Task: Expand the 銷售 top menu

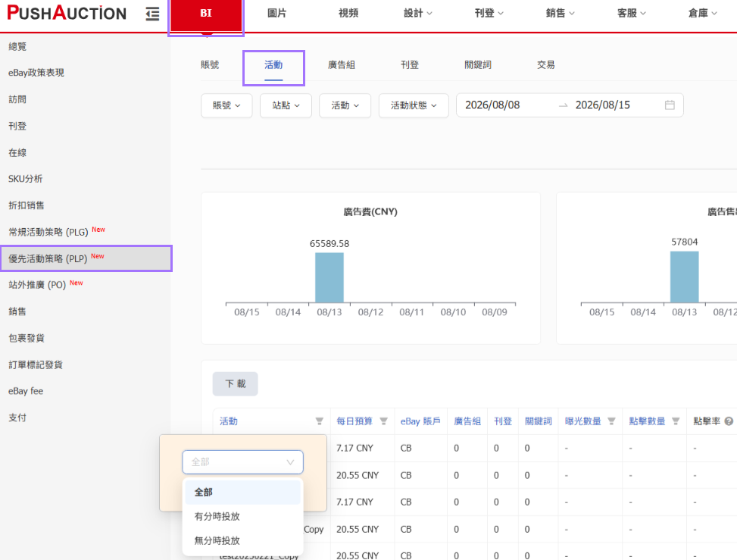Action: click(x=560, y=13)
